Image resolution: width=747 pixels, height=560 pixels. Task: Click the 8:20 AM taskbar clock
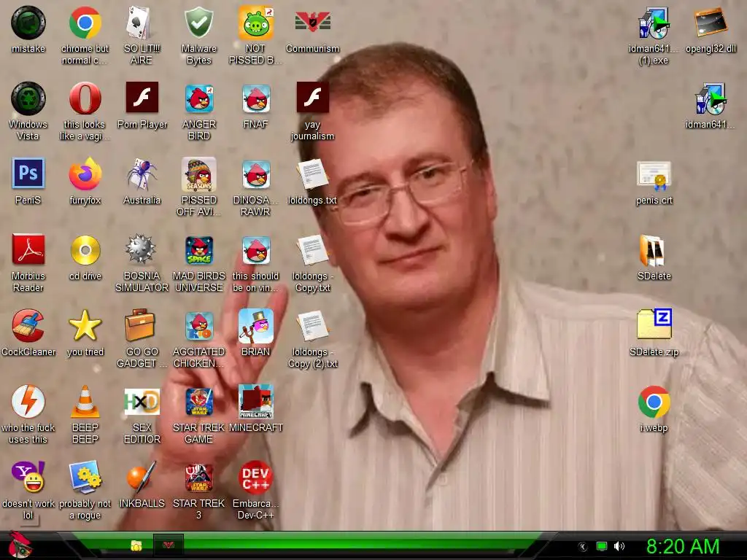pos(683,546)
